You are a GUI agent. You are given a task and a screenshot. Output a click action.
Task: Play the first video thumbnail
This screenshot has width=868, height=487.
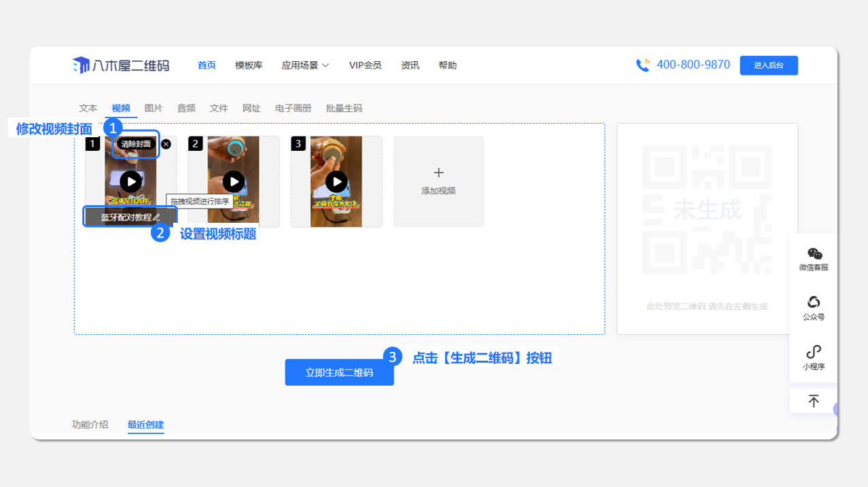tap(130, 181)
